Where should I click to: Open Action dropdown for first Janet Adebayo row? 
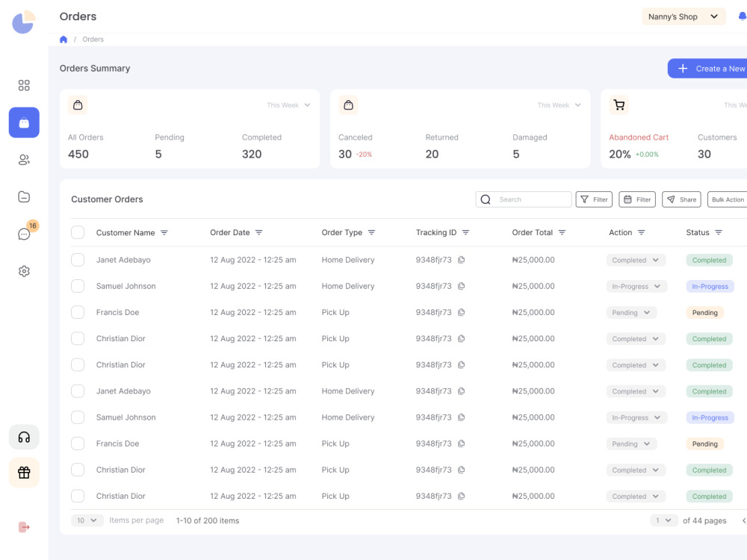pos(636,260)
